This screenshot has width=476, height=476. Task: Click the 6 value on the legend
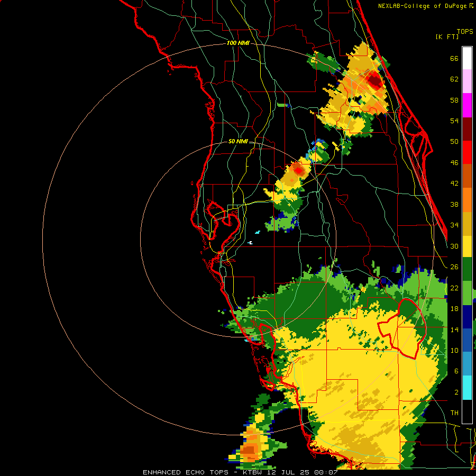pos(456,371)
